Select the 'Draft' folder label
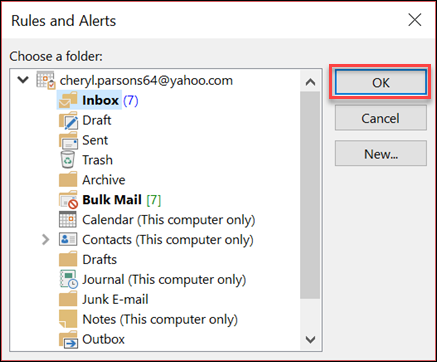Screen dimensions: 437x362 [x=97, y=120]
